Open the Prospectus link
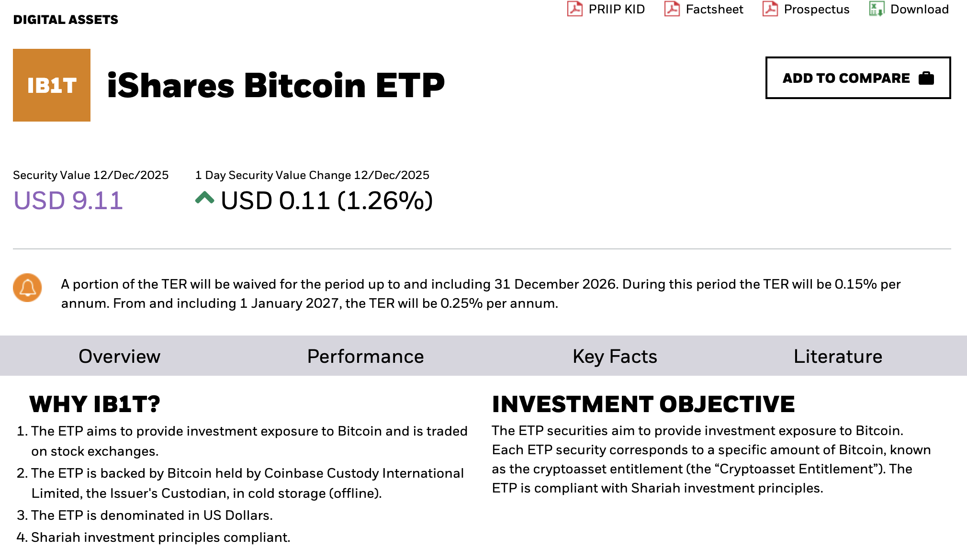The width and height of the screenshot is (967, 560). pos(817,9)
